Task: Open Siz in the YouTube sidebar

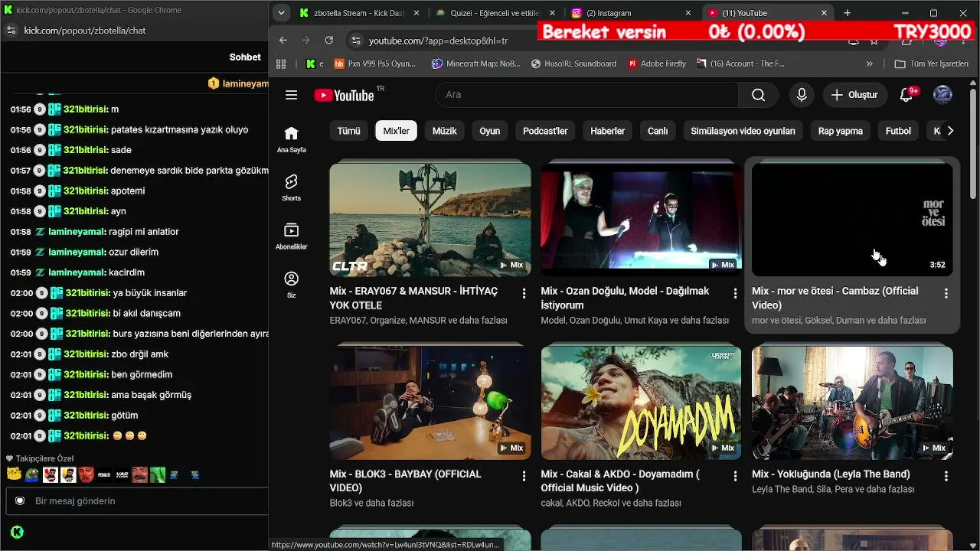Action: click(291, 285)
